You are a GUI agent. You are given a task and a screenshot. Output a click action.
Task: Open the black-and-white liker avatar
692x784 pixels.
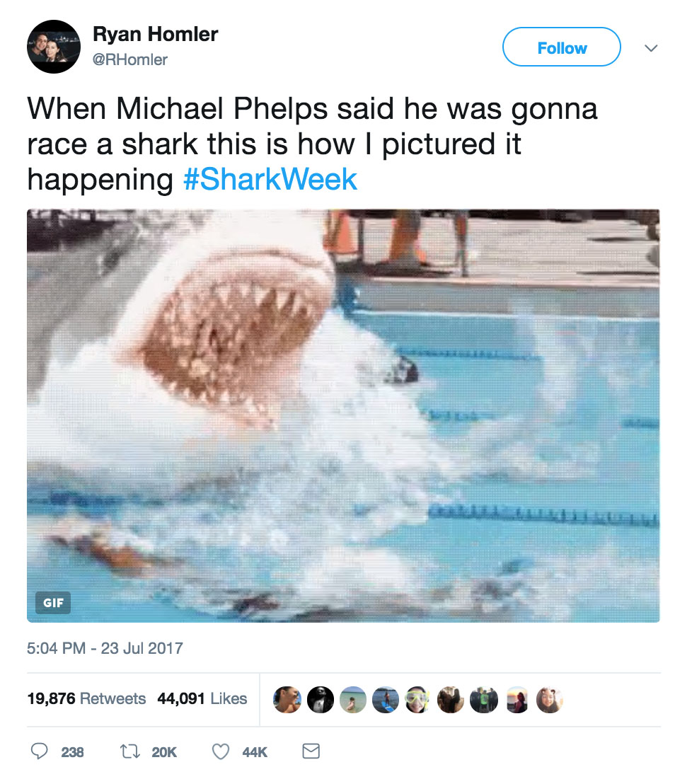tap(321, 699)
